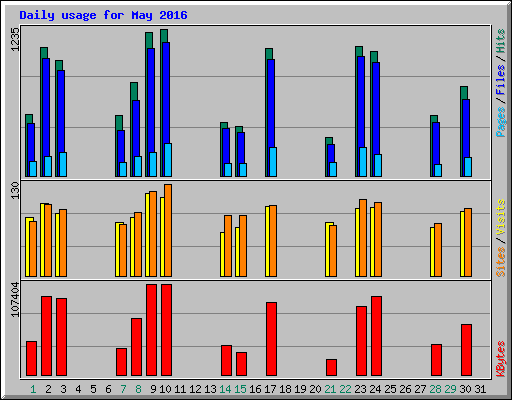This screenshot has height=400, width=512.
Task: Click the 'KBytes' legend label
Action: (501, 359)
